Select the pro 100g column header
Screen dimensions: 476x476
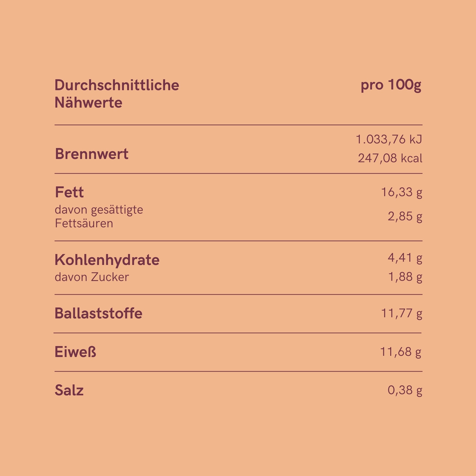[x=391, y=85]
